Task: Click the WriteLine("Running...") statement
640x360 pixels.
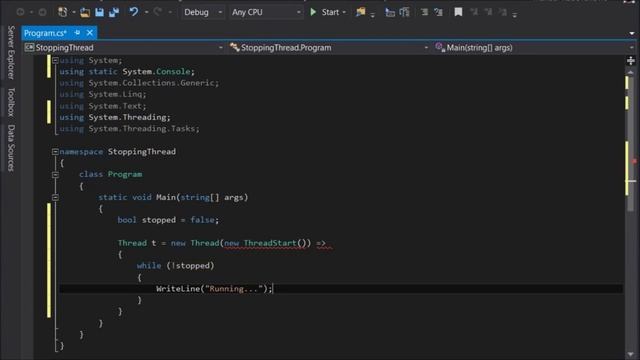Action: coord(214,289)
